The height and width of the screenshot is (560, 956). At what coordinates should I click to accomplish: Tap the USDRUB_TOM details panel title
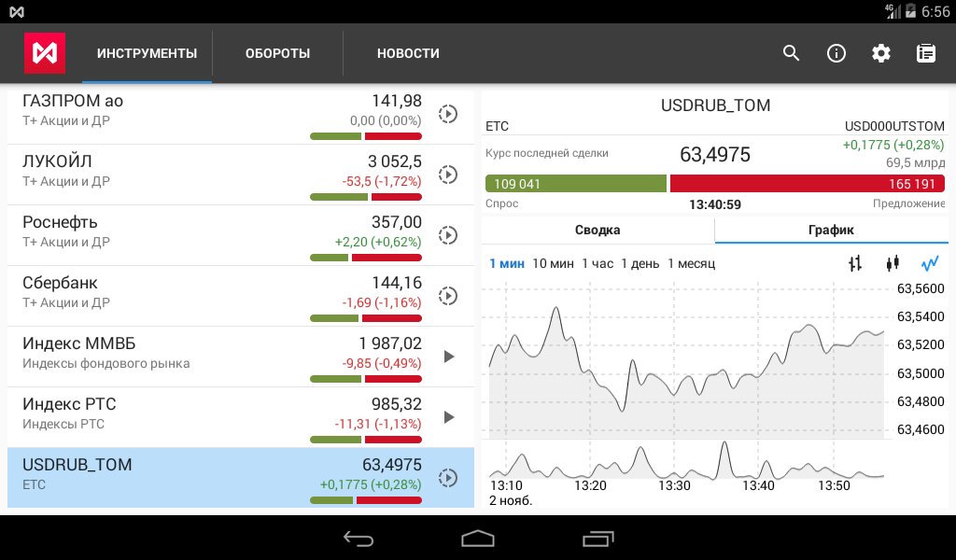tap(715, 105)
